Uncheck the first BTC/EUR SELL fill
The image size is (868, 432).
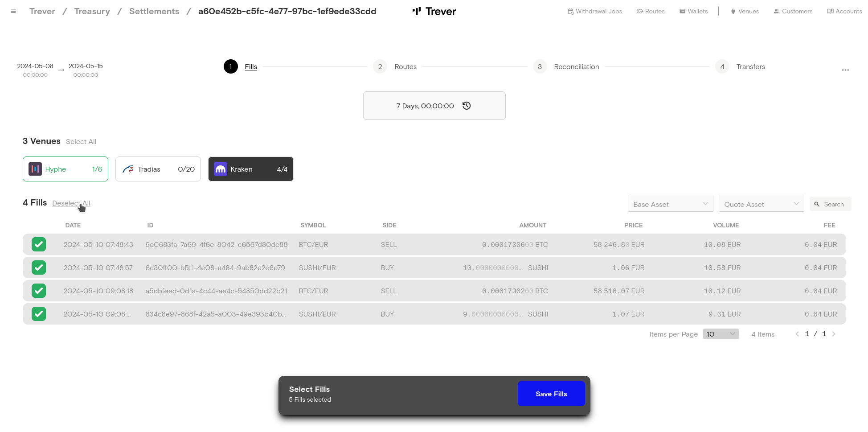39,244
